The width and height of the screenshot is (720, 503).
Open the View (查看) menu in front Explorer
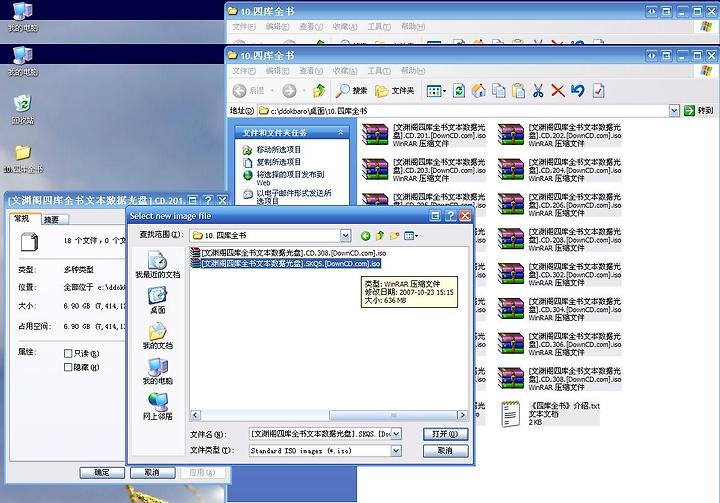click(x=311, y=71)
